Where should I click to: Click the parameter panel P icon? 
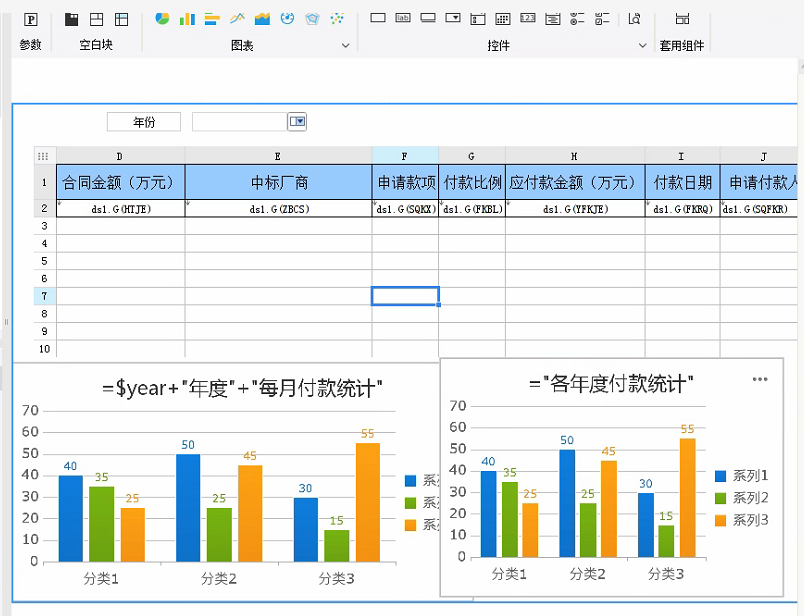(31, 19)
